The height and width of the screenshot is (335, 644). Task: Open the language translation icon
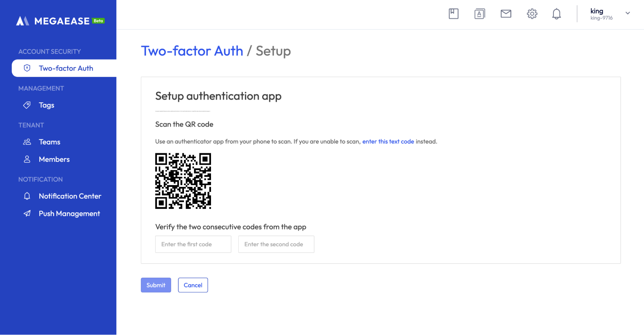(x=479, y=14)
